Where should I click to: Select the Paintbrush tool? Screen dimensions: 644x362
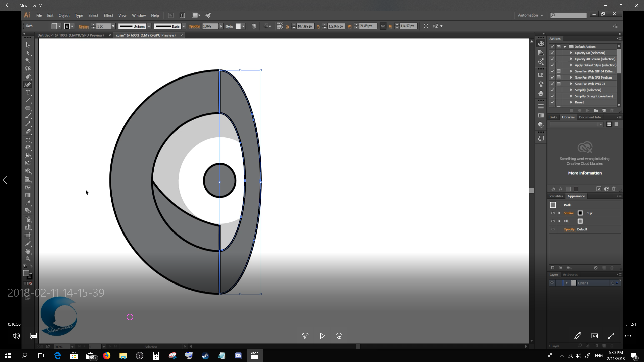28,116
